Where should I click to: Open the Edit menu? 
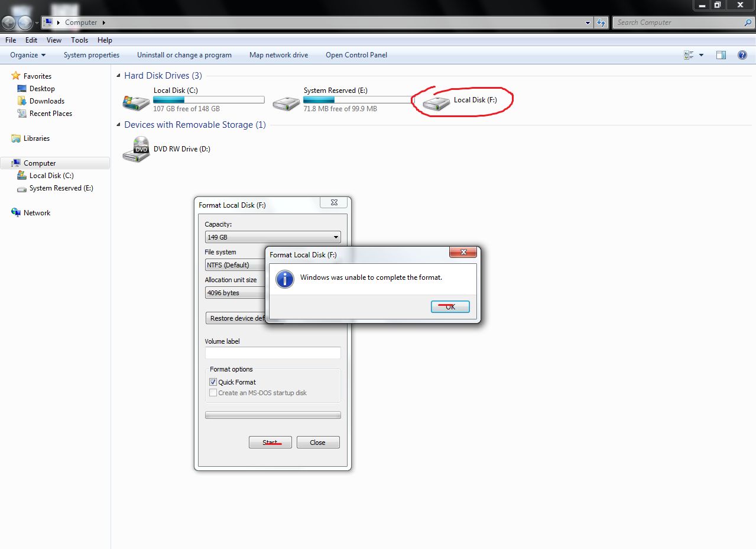coord(31,40)
